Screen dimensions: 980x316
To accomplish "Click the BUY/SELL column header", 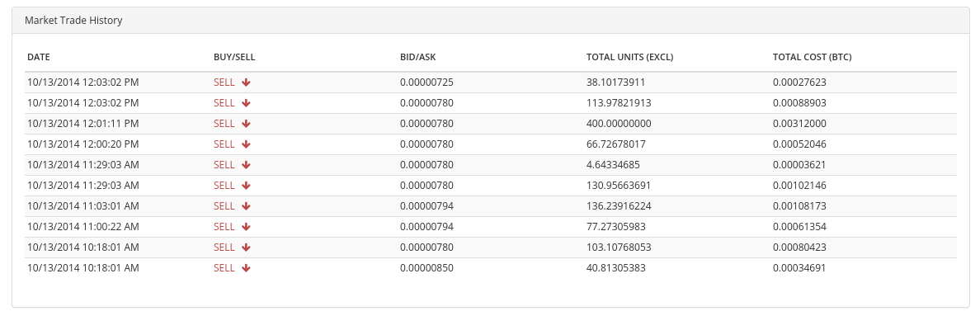I will pyautogui.click(x=234, y=57).
